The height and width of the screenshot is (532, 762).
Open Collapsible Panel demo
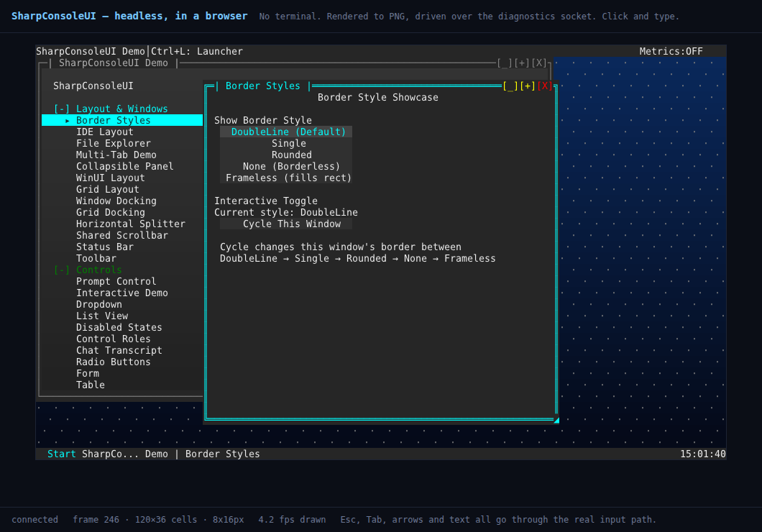click(x=124, y=167)
